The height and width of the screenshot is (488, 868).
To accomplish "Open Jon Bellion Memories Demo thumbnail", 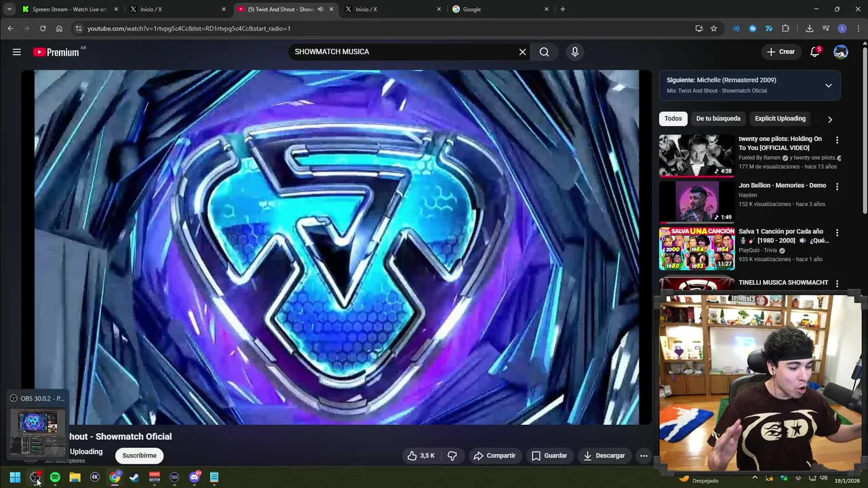I will coord(696,201).
